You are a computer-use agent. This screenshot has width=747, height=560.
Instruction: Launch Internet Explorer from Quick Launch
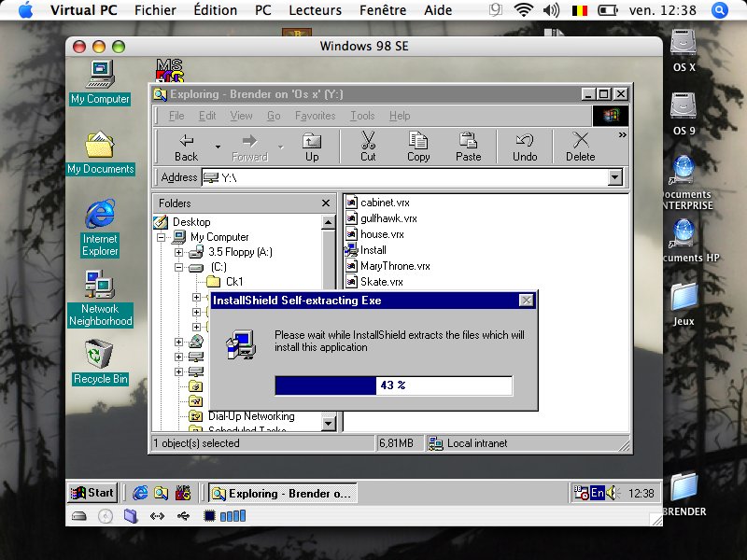139,493
